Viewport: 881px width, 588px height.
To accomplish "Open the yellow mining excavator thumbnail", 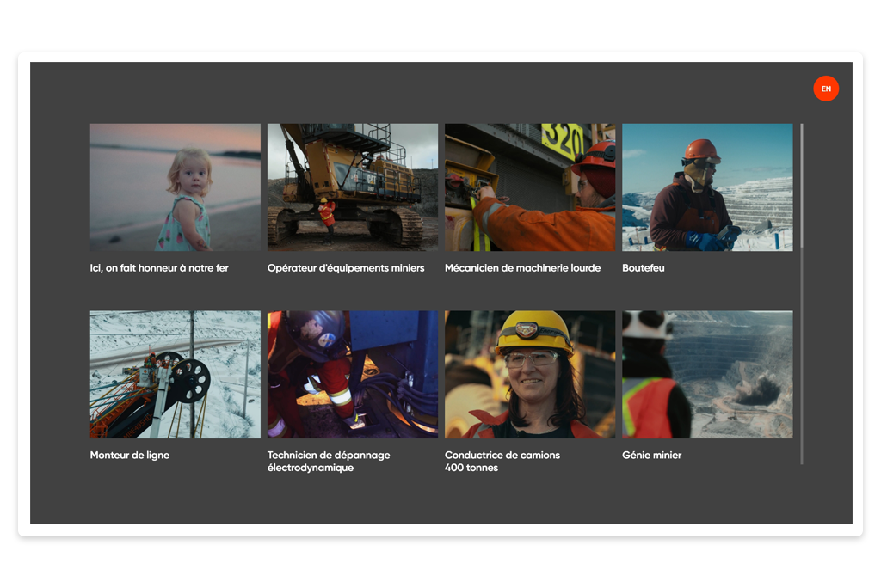I will pyautogui.click(x=352, y=187).
